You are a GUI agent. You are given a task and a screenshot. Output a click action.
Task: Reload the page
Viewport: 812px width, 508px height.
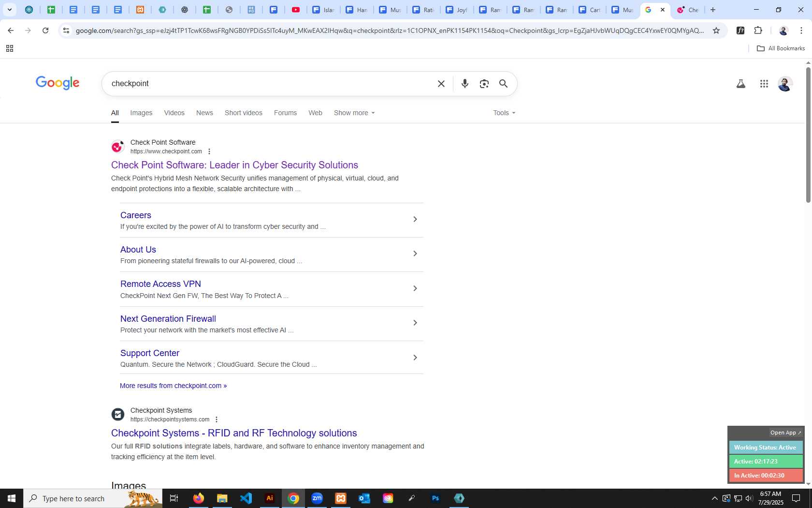coord(45,30)
